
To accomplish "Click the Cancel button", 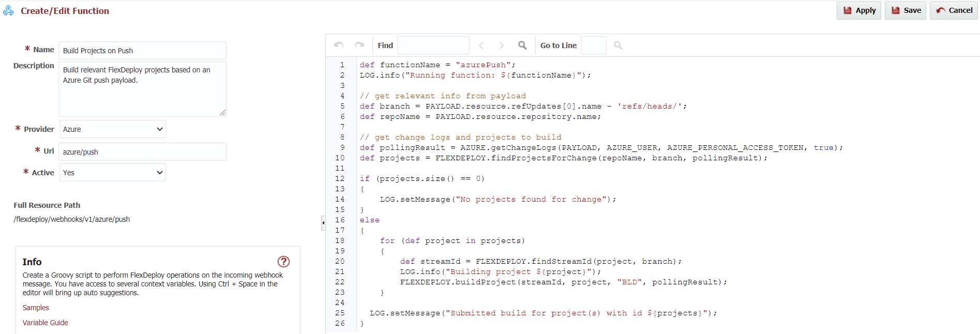I will [954, 10].
